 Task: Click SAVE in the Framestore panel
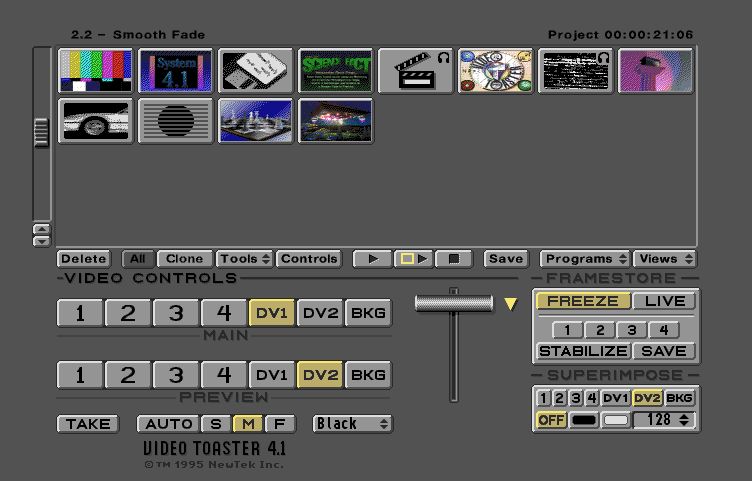tap(664, 351)
